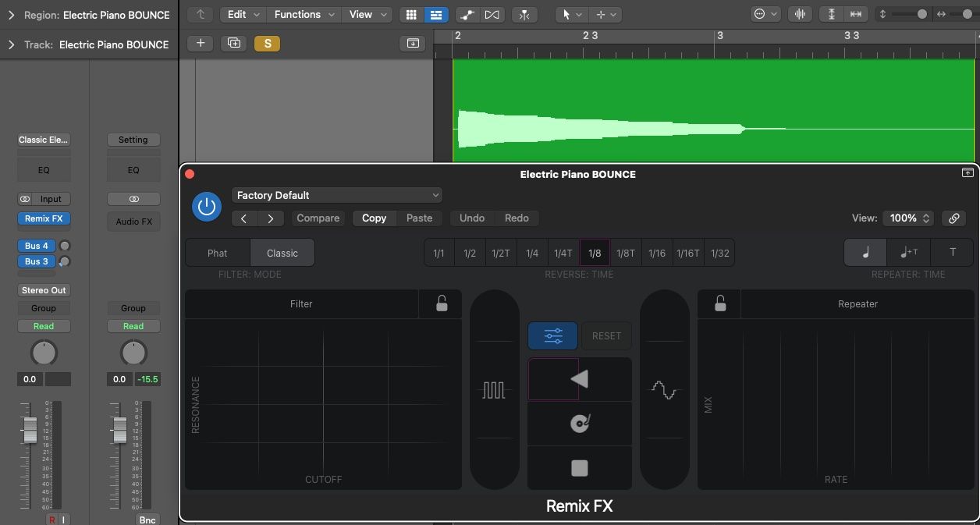Enable Phat filter mode
The height and width of the screenshot is (525, 980).
(x=218, y=253)
